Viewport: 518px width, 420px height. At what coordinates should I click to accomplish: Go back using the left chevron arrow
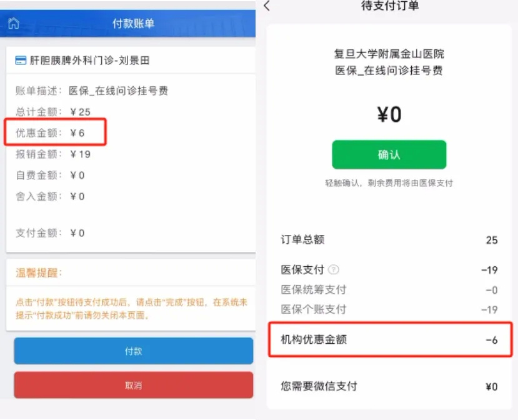267,6
